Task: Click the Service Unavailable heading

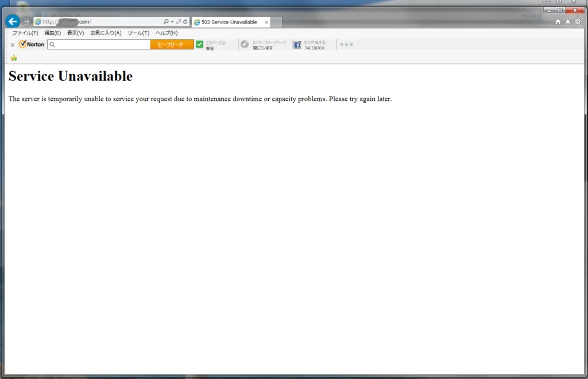Action: tap(71, 76)
